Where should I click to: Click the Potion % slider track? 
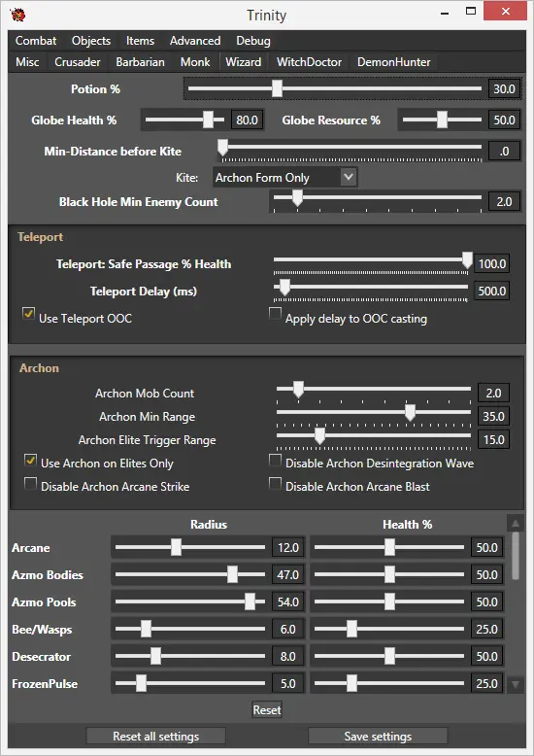pos(334,88)
